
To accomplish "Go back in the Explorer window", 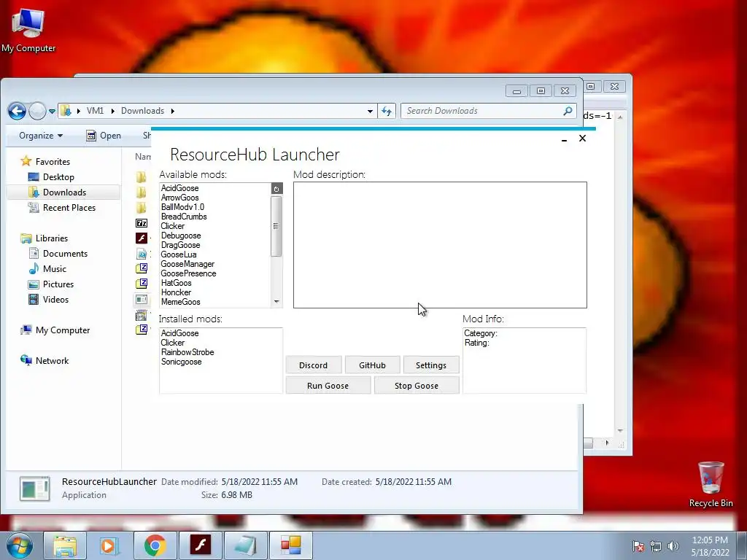I will (x=18, y=112).
